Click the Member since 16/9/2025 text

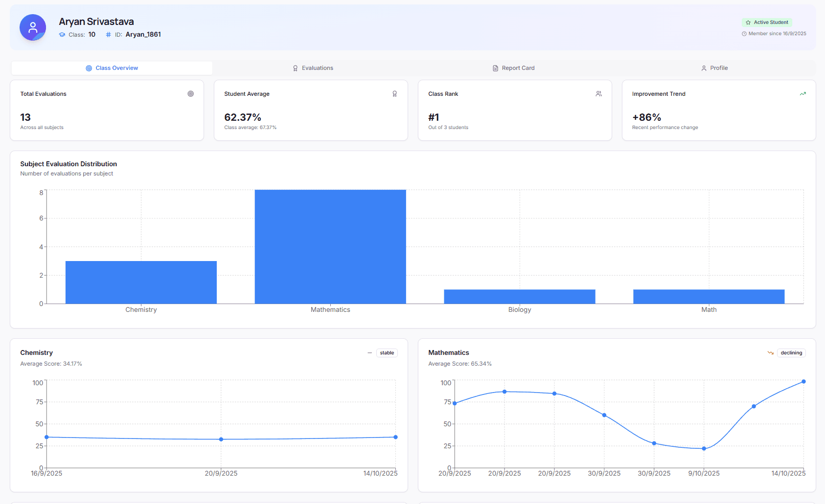[778, 34]
